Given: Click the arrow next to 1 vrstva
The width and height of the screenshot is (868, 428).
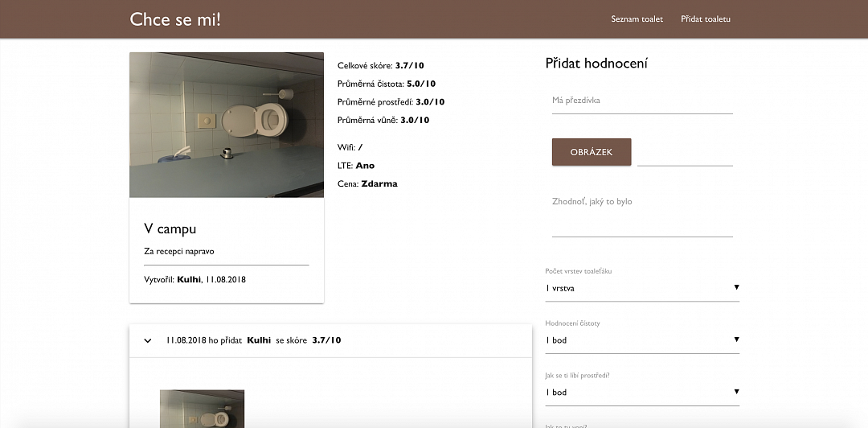Looking at the screenshot, I should coord(736,287).
